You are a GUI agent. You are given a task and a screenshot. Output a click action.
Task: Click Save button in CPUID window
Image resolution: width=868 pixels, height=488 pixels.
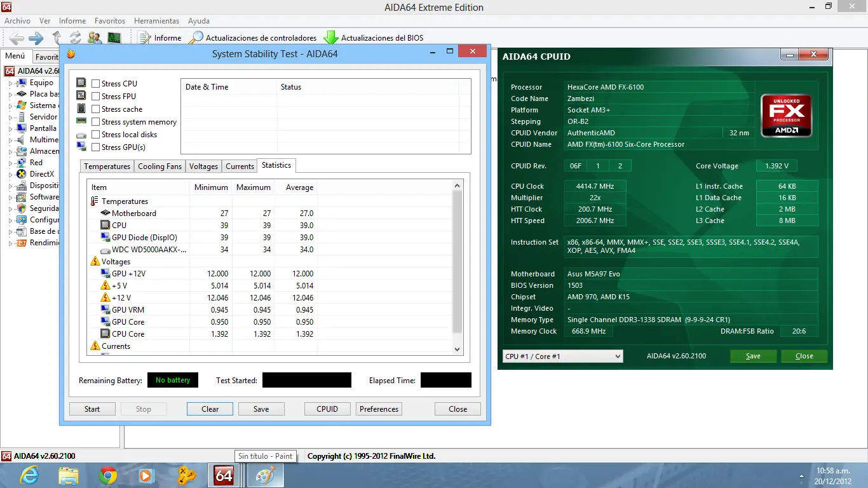click(753, 356)
